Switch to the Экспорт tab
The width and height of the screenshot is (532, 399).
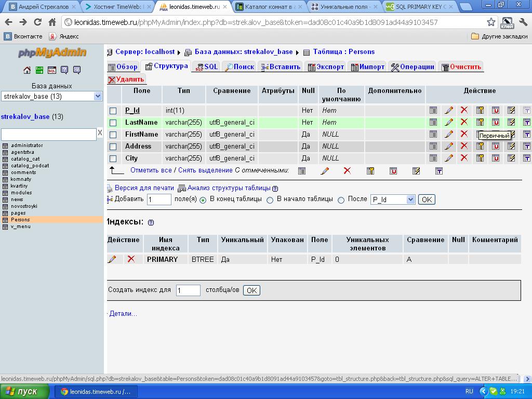326,67
